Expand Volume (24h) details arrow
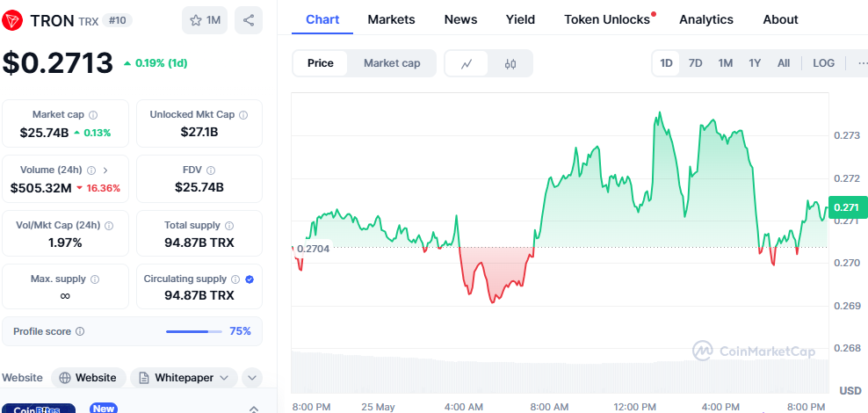Screen dimensions: 868x413 105,170
